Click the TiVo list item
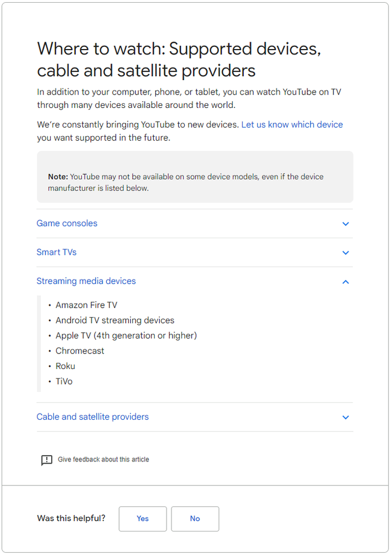Image resolution: width=392 pixels, height=556 pixels. point(64,382)
